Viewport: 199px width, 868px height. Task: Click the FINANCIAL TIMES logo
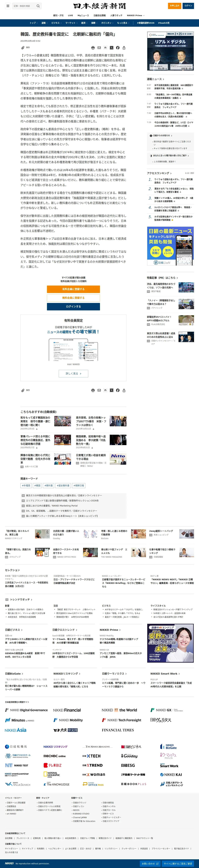tap(118, 730)
